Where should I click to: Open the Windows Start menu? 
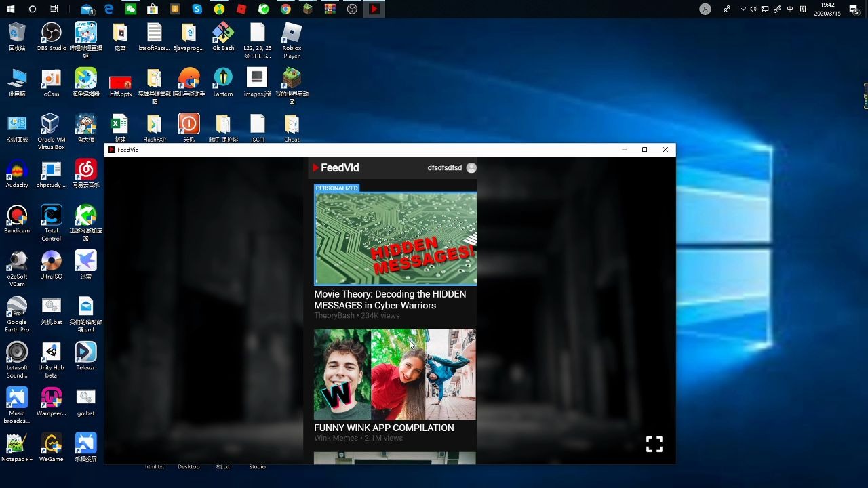pyautogui.click(x=11, y=9)
